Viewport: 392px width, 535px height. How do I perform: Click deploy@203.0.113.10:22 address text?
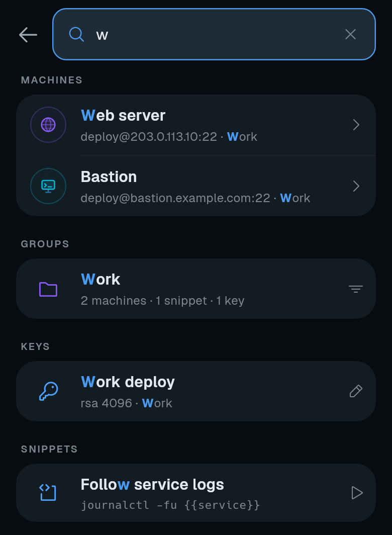(149, 137)
